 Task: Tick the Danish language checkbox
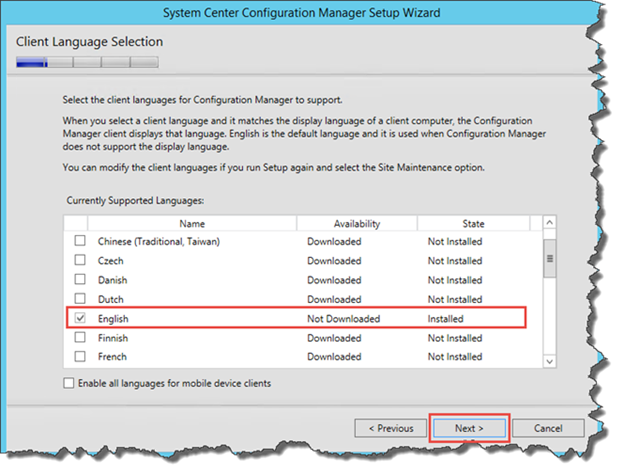click(x=80, y=279)
